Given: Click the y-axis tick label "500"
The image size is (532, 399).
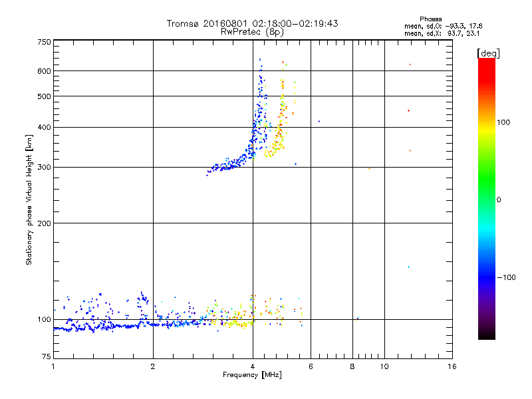Looking at the screenshot, I should (x=44, y=96).
